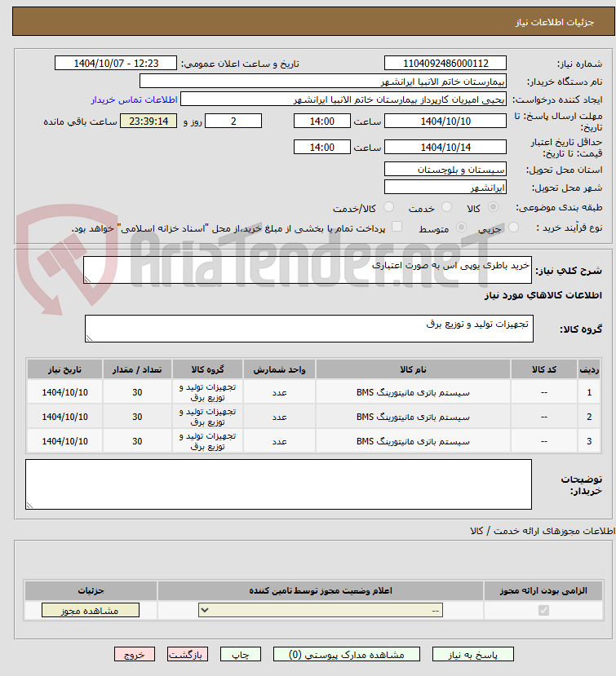Click the announcement date field 1404/10/07 - 12:23
This screenshot has width=616, height=676.
(116, 64)
